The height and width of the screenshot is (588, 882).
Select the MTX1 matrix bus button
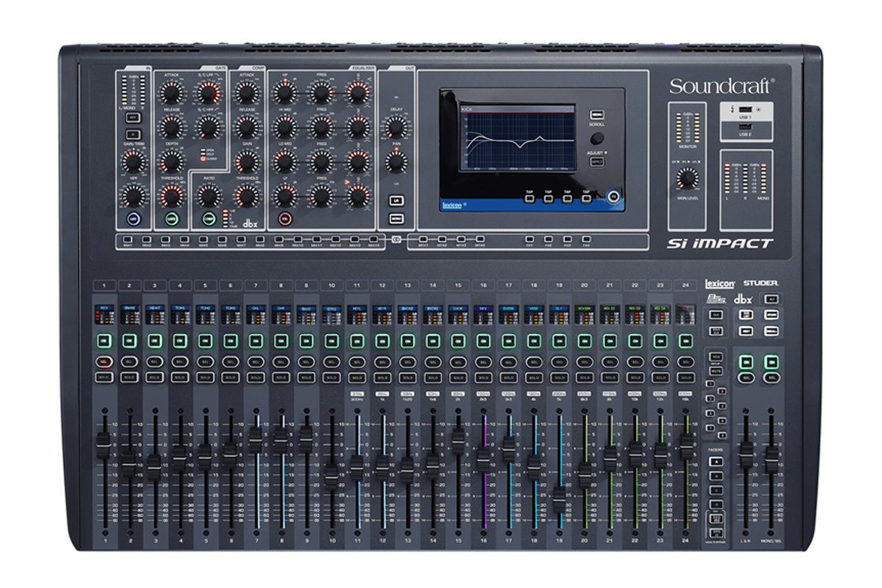click(x=424, y=240)
